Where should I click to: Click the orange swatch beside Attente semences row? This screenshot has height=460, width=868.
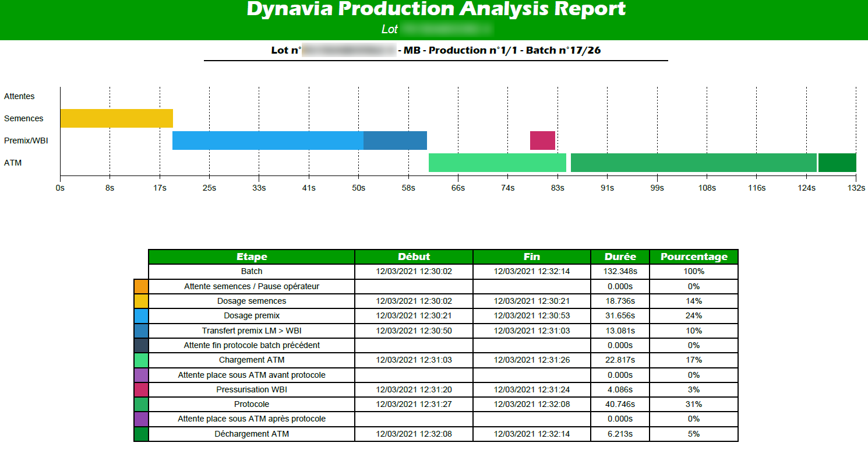click(140, 286)
